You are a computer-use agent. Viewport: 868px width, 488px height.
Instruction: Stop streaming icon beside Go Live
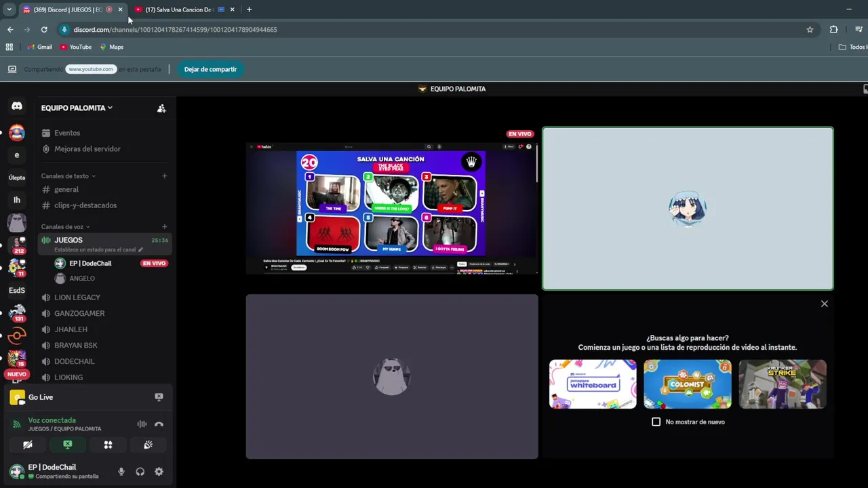(159, 397)
